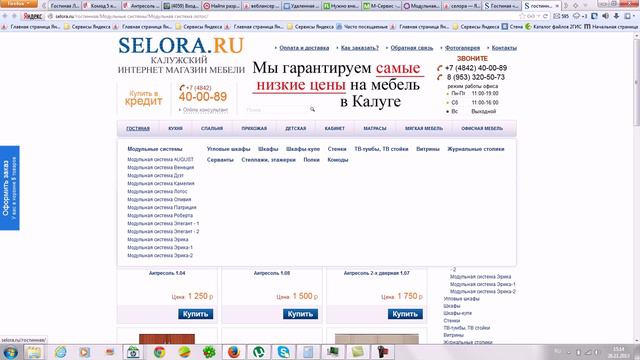Open 'Каталог файлов 2ГИС' bookmark
Viewport: 640px width, 360px height.
tap(553, 27)
